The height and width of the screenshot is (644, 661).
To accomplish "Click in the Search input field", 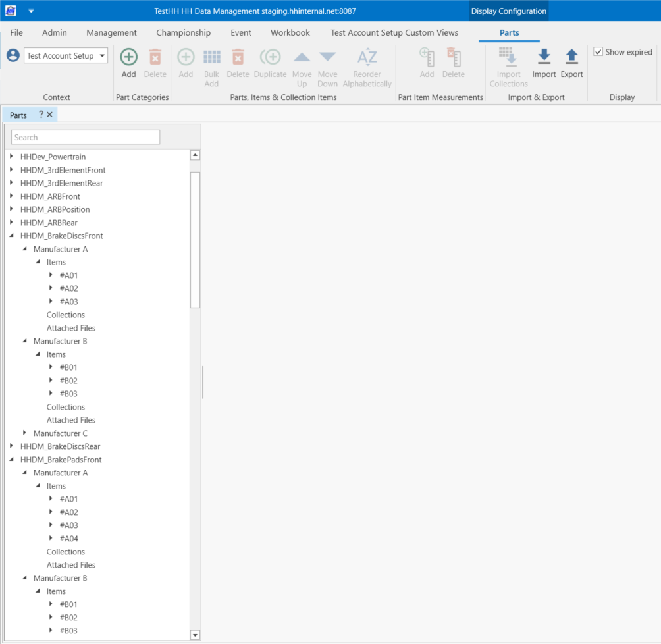I will pyautogui.click(x=86, y=137).
